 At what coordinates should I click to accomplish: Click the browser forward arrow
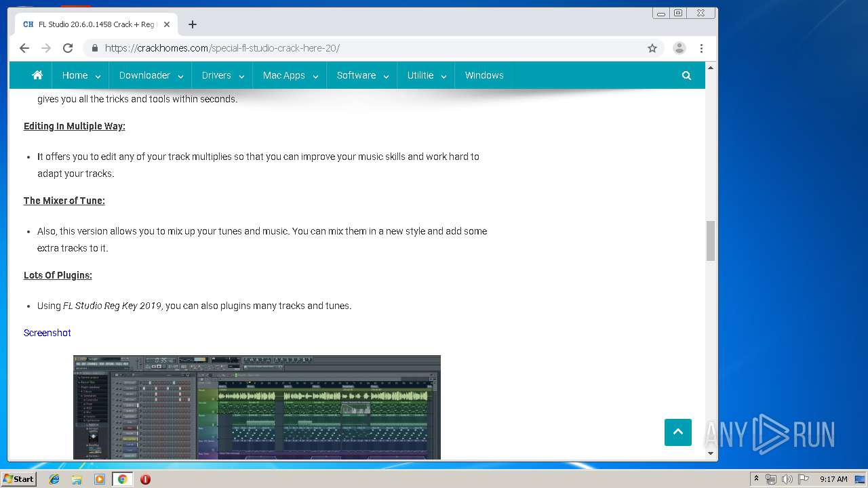click(46, 48)
